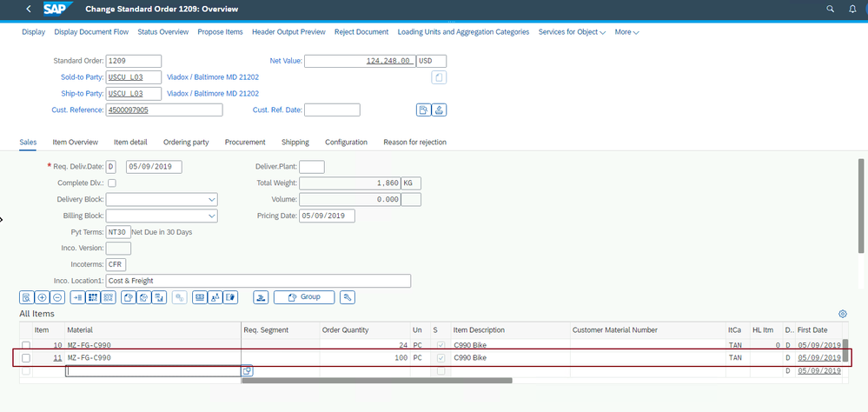868x412 pixels.
Task: Go to the Procurement tab
Action: 245,143
